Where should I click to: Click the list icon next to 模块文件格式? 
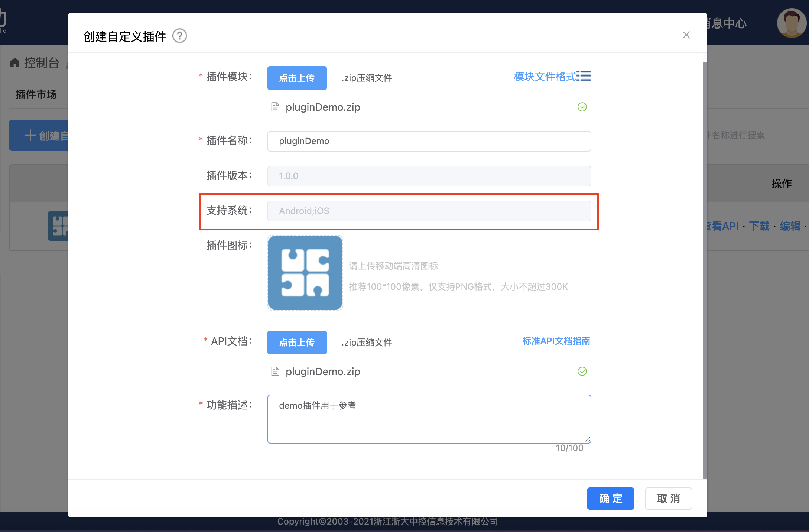click(x=584, y=76)
